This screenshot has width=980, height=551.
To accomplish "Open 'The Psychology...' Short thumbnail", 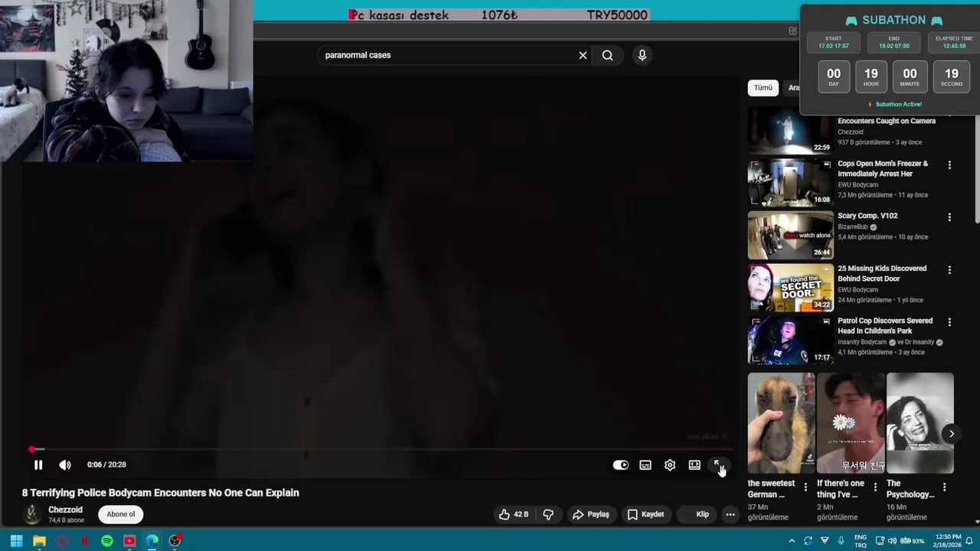I will pyautogui.click(x=920, y=423).
